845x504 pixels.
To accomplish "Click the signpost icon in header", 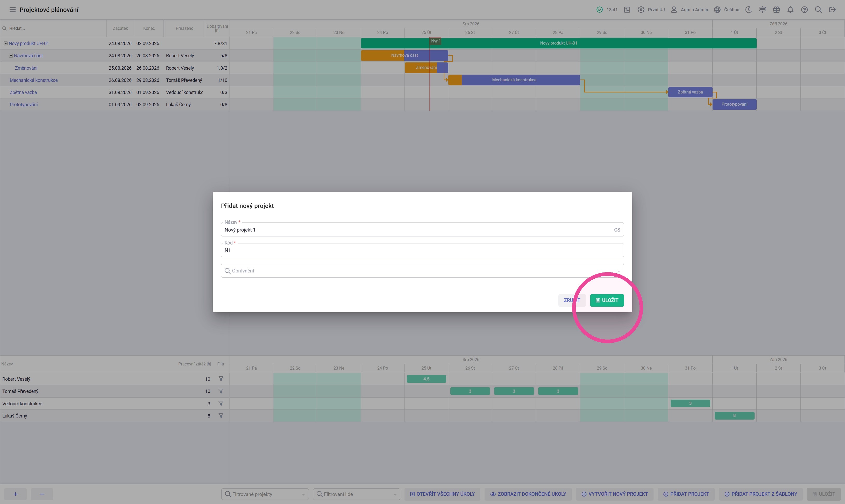I will click(x=762, y=10).
